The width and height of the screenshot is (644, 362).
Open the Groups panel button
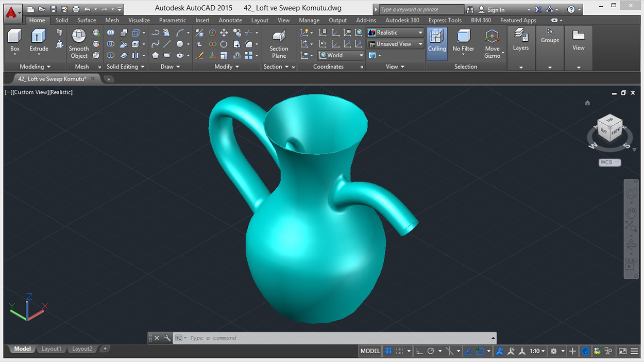tap(550, 36)
